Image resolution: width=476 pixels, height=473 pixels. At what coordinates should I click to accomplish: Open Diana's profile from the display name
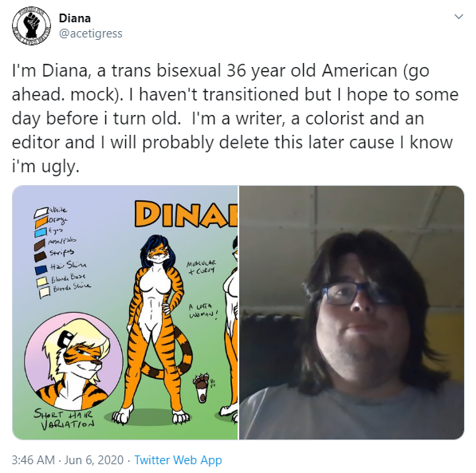click(x=75, y=18)
